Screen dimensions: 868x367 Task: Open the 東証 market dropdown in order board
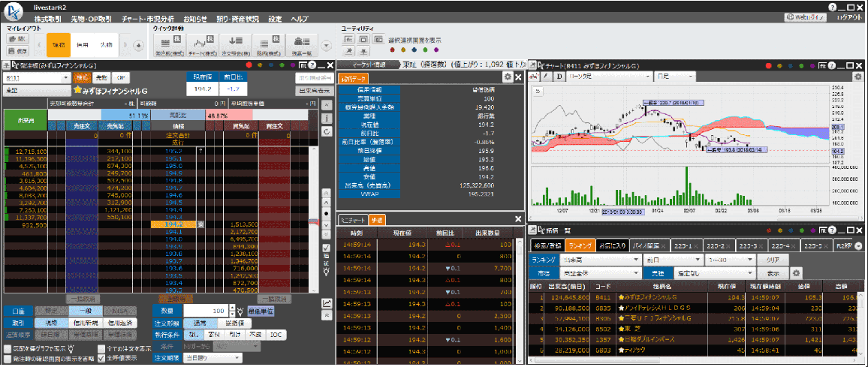pos(37,89)
